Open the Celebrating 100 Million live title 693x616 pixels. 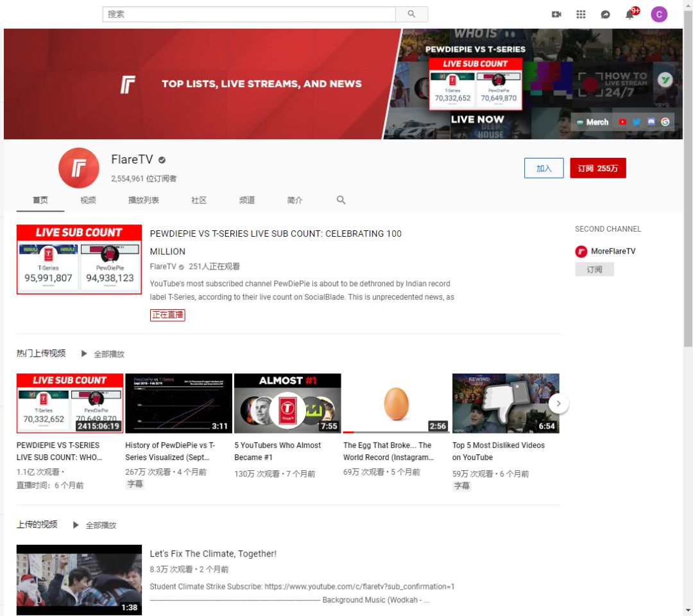pos(275,242)
